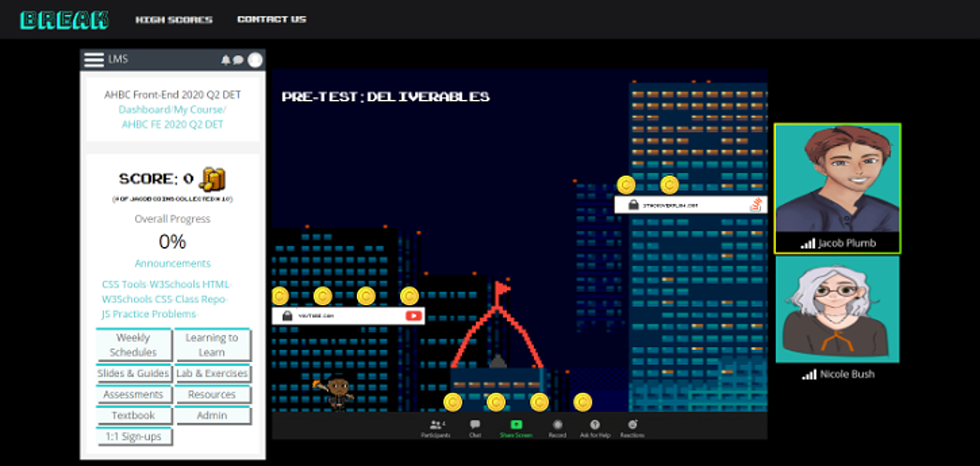Image resolution: width=980 pixels, height=466 pixels.
Task: Open Slides & Guides
Action: 133,373
